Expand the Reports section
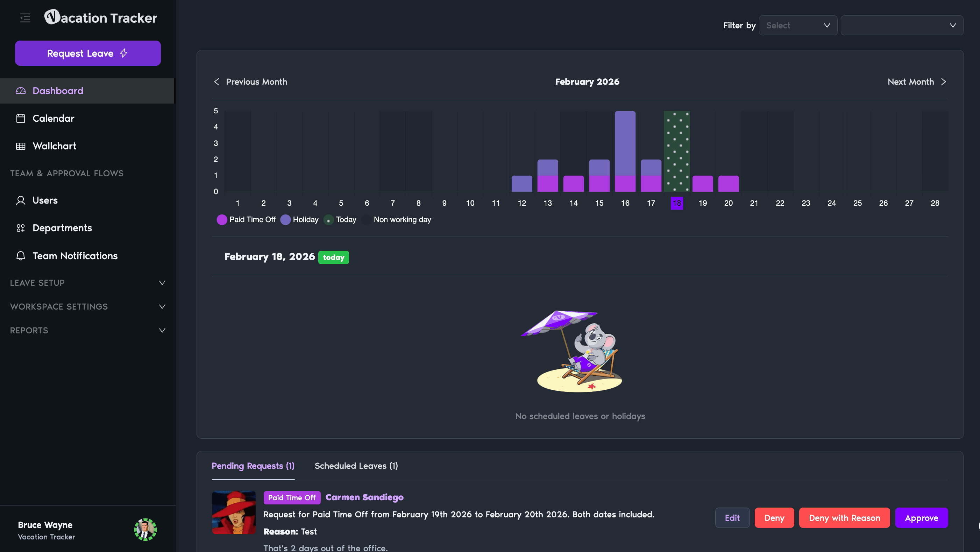 [162, 330]
